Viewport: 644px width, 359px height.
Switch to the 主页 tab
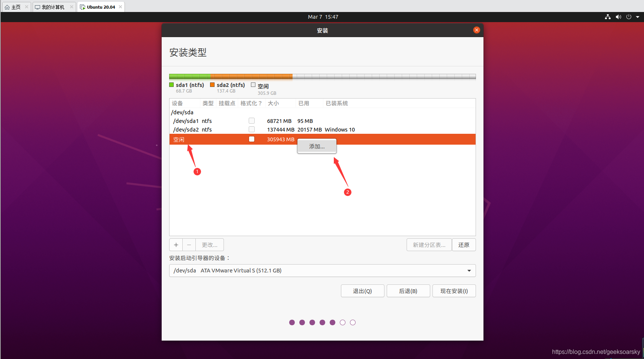pyautogui.click(x=16, y=7)
